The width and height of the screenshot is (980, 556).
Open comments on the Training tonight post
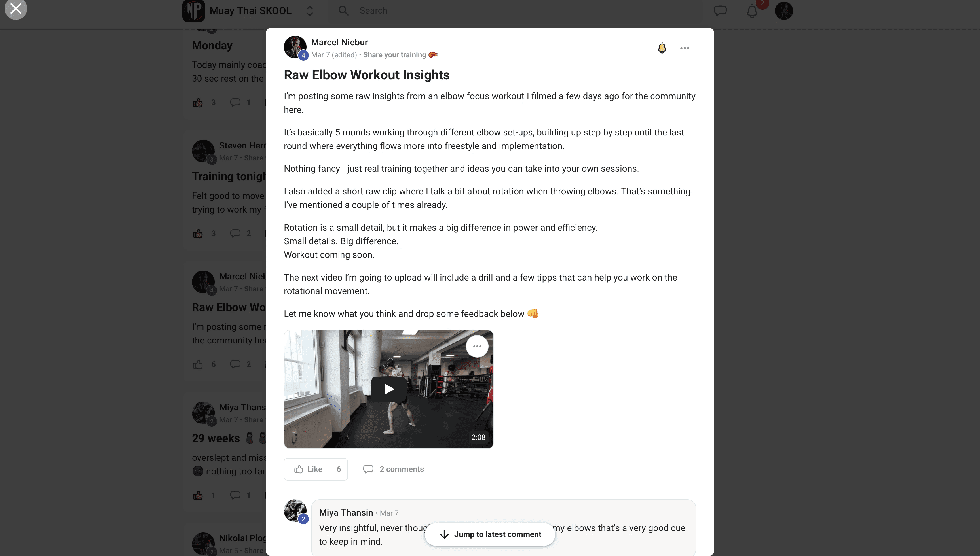point(240,233)
